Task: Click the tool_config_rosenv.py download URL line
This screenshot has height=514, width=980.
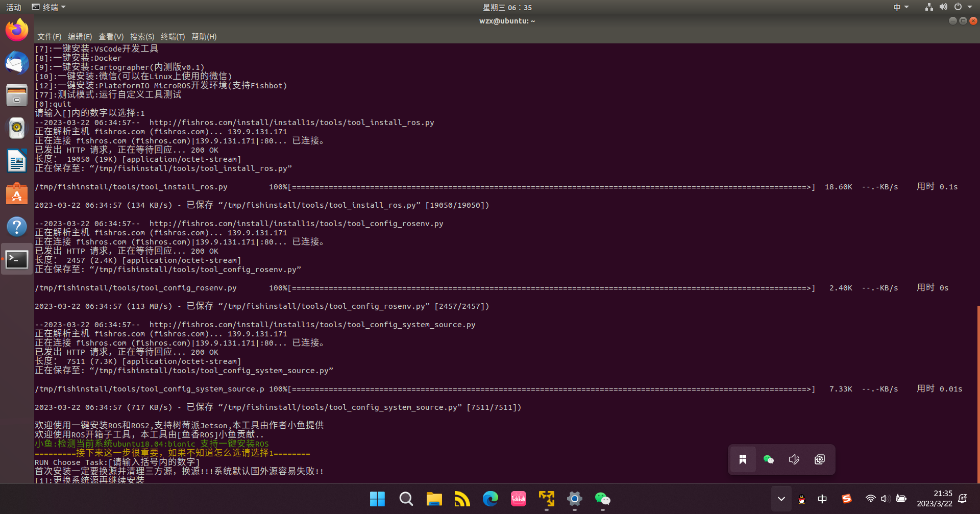Action: point(239,224)
